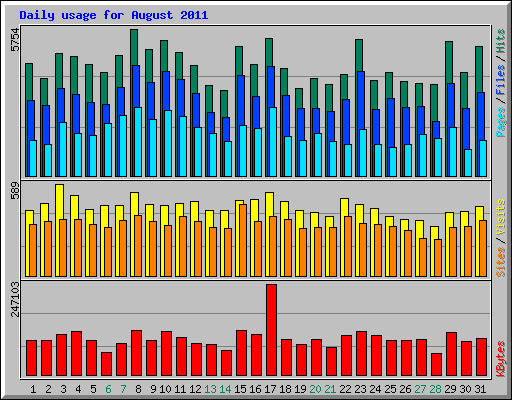
Task: Click the day 23 axis label
Action: [x=360, y=389]
